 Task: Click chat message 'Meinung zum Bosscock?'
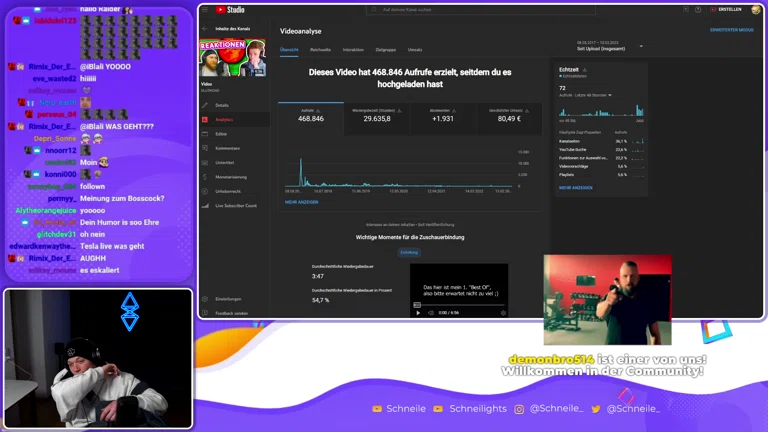click(x=122, y=198)
